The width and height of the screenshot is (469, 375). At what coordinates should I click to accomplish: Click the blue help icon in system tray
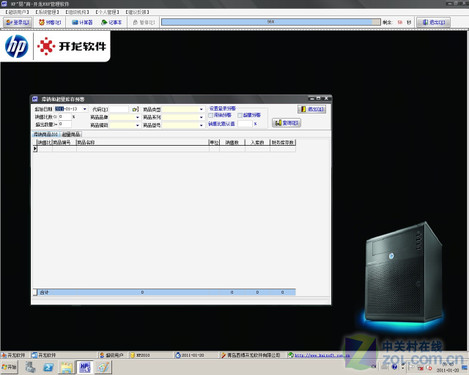click(395, 367)
